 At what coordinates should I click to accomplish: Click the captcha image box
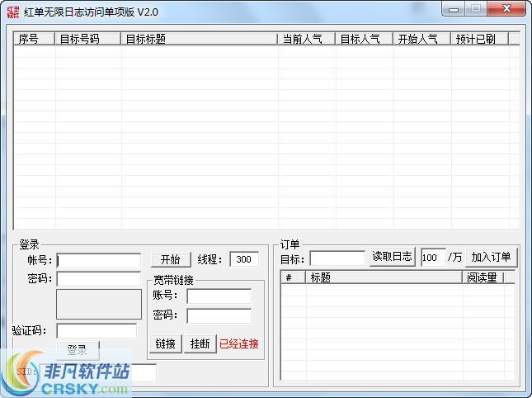click(99, 304)
